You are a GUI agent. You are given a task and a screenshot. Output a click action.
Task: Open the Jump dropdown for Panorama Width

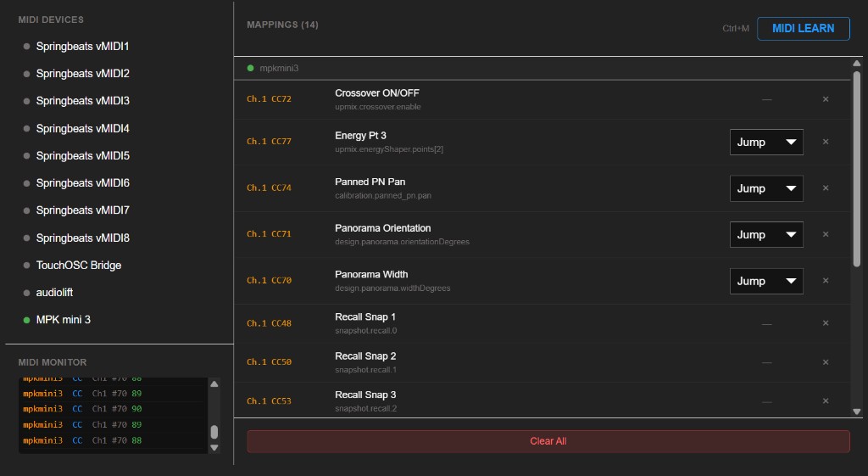pos(766,281)
